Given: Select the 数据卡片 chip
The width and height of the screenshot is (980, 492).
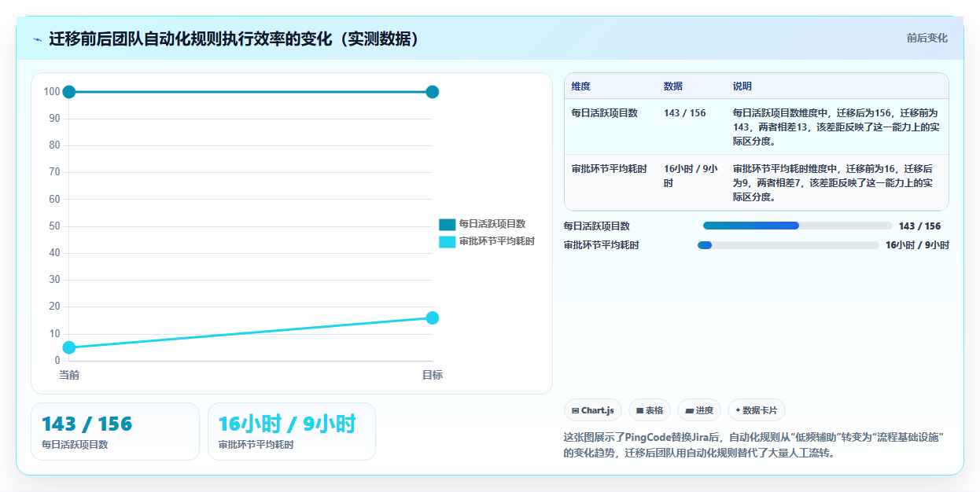Looking at the screenshot, I should coord(757,410).
